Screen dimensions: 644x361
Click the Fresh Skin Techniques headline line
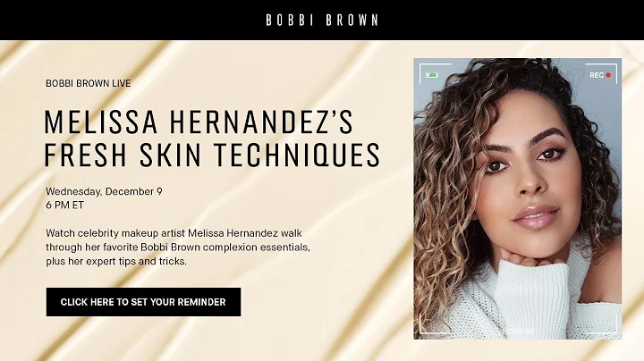(212, 155)
